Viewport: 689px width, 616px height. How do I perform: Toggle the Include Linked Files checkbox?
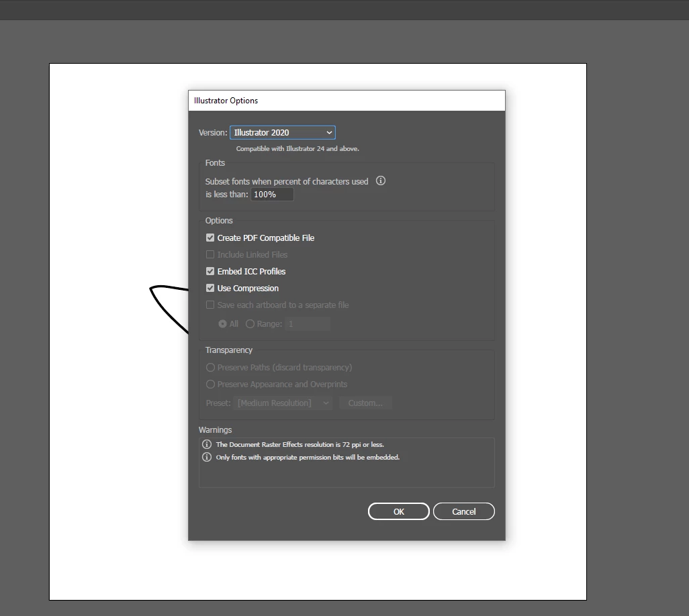(210, 255)
